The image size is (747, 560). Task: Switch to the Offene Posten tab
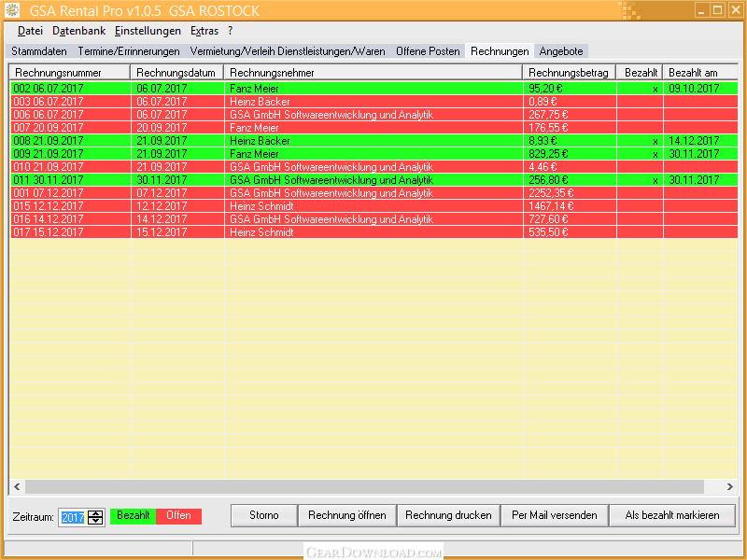428,51
